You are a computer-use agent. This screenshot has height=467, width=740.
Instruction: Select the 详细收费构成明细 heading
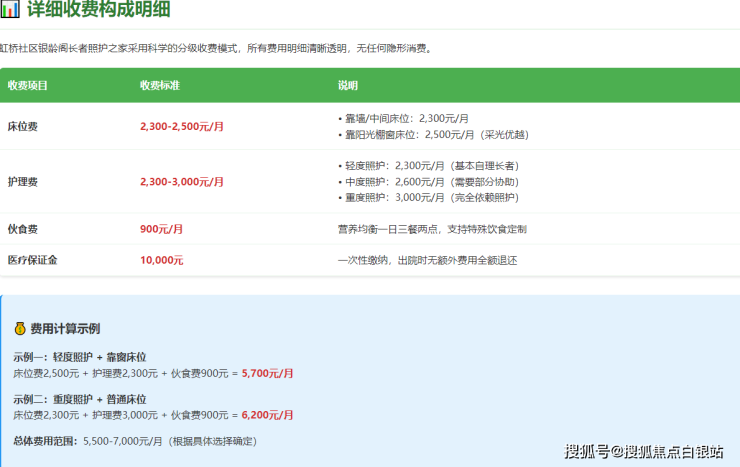[98, 11]
